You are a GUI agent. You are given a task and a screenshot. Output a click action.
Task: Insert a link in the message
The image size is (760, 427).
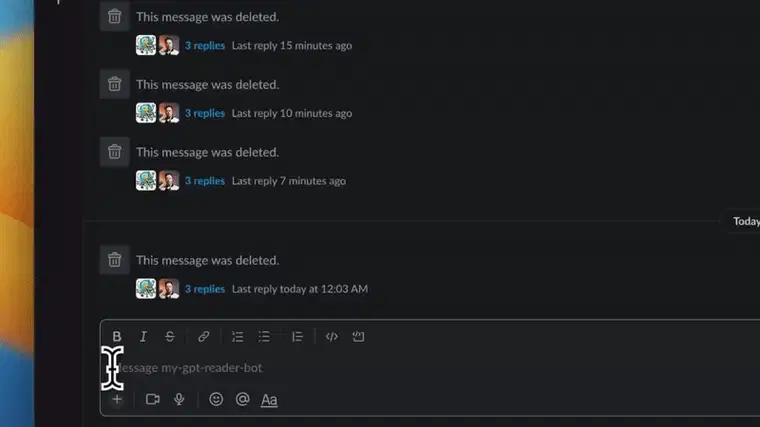(204, 336)
